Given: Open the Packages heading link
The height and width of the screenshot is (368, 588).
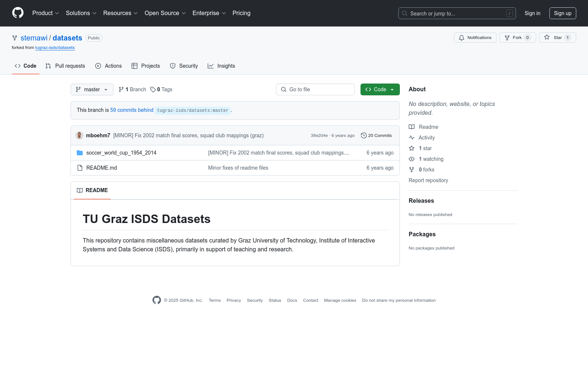Looking at the screenshot, I should coord(422,234).
